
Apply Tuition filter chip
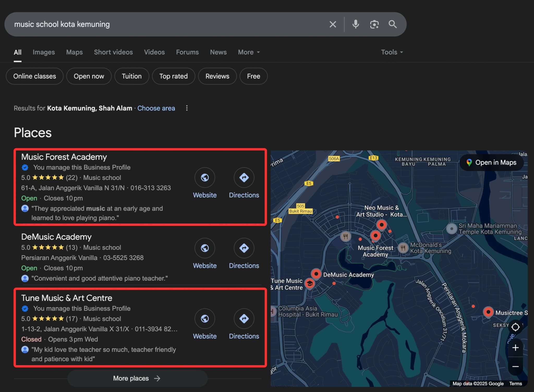click(x=132, y=76)
